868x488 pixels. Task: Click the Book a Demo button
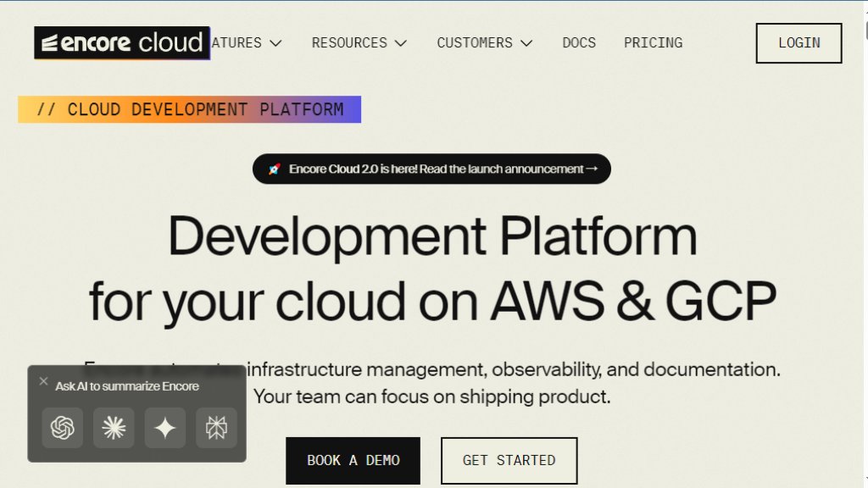[x=353, y=460]
